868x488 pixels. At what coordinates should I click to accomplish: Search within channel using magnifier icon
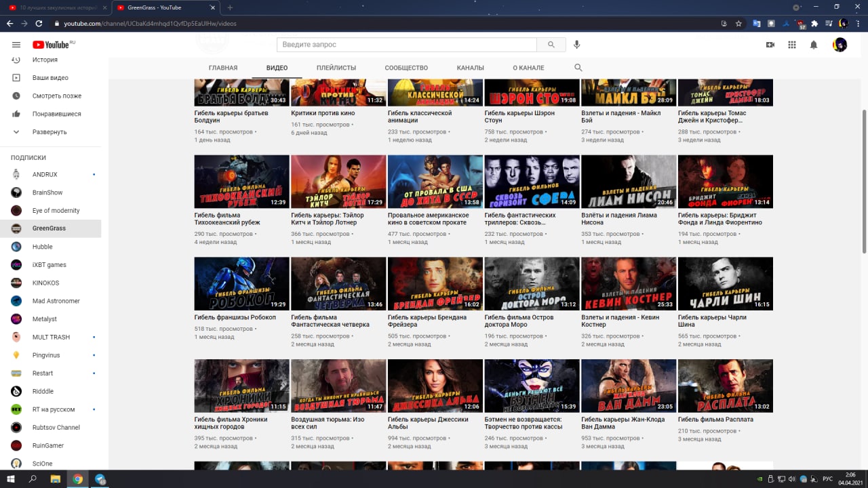pos(578,68)
